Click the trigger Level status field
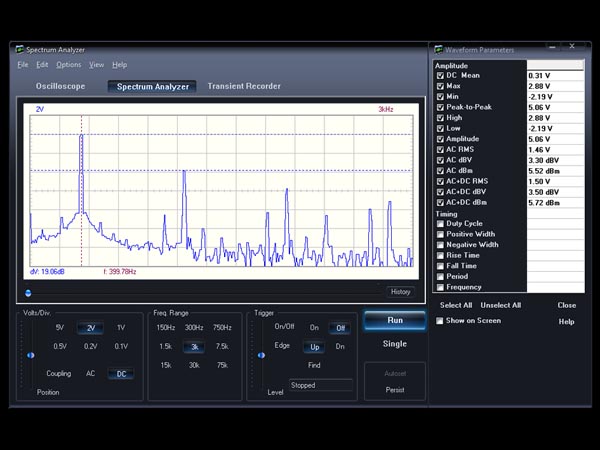 (x=320, y=384)
